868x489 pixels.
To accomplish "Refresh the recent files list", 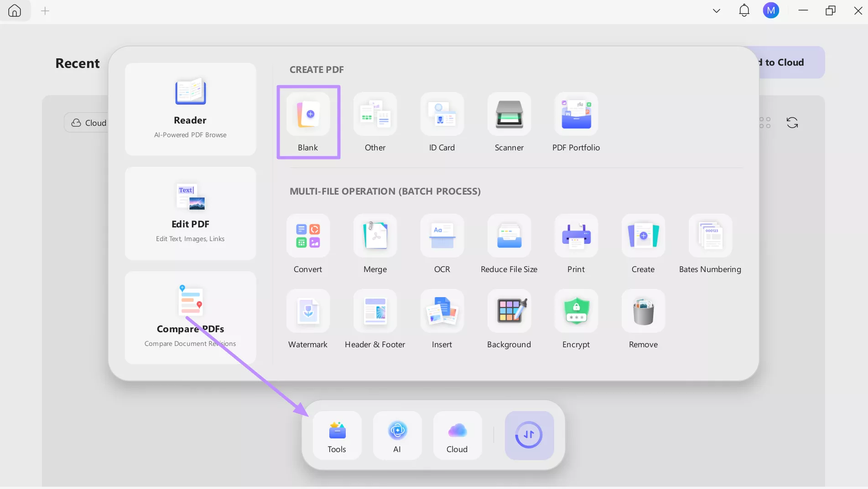I will [x=792, y=122].
